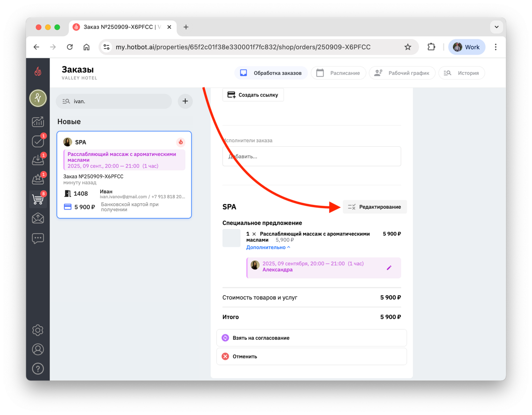Screen dimensions: 532x415
Task: Click the Hotbot flame logo in sidebar
Action: 38,72
